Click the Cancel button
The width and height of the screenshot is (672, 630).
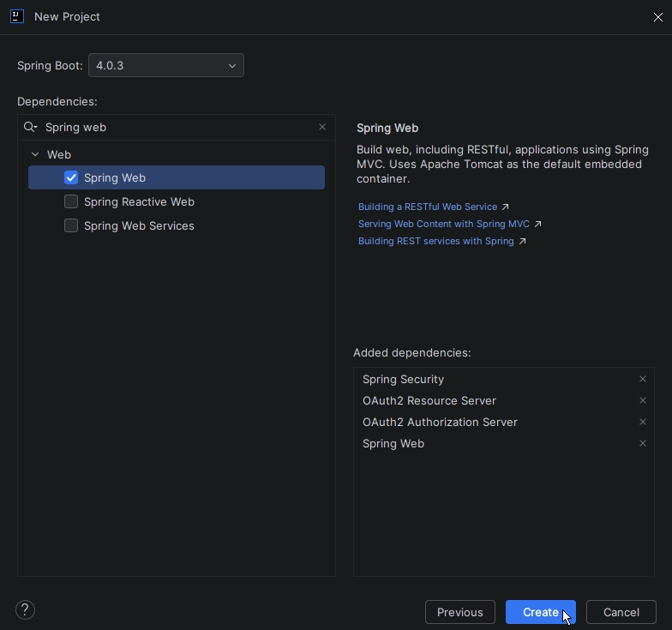[621, 612]
